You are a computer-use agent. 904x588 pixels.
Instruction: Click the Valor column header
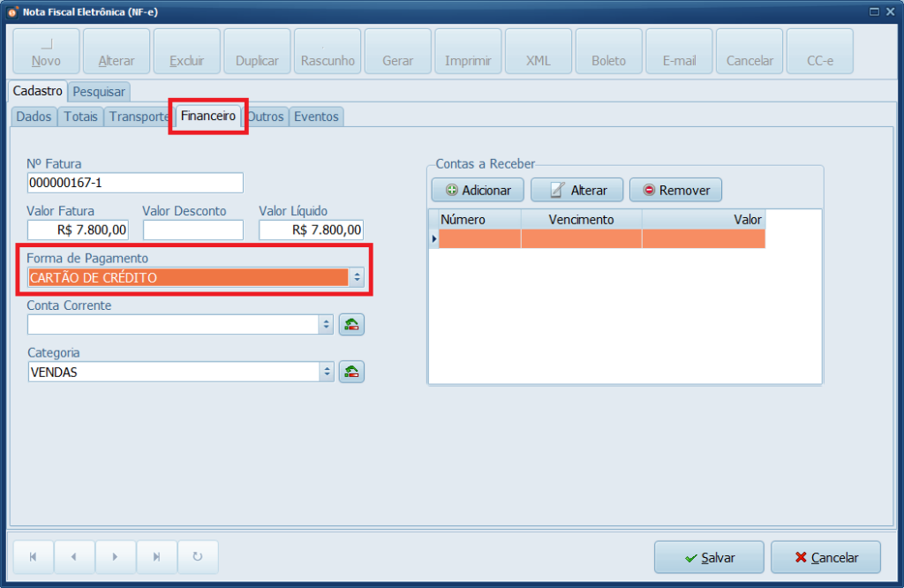point(704,220)
